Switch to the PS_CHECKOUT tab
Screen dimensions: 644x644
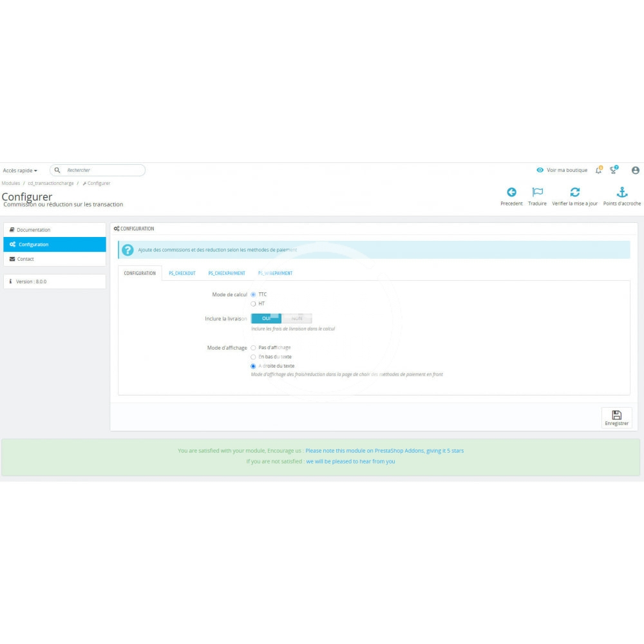coord(182,273)
